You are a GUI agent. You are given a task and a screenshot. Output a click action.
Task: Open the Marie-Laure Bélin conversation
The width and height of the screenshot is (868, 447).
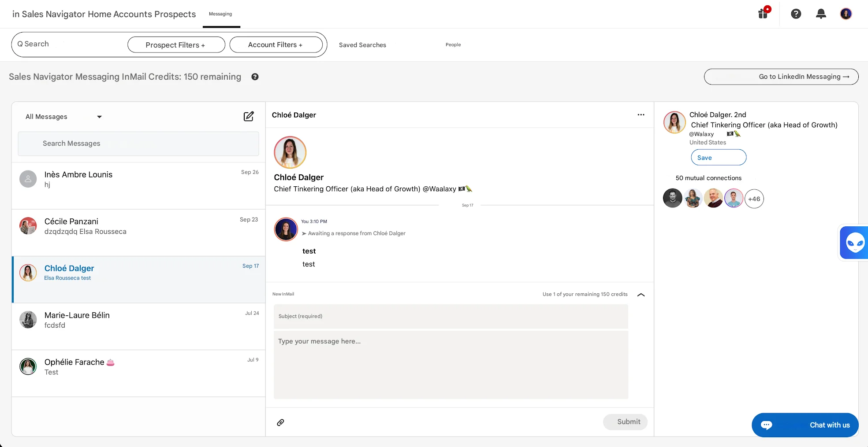coord(138,326)
